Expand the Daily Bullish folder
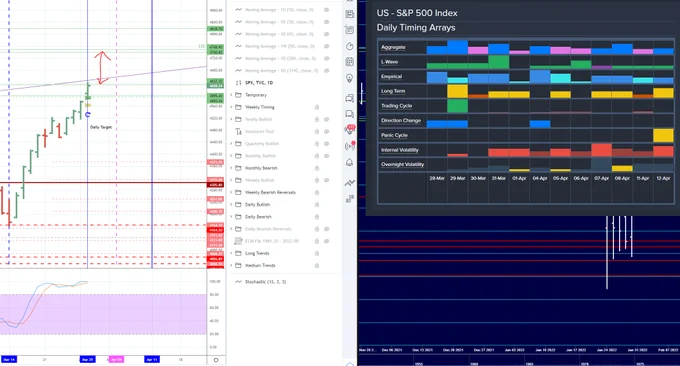This screenshot has width=680, height=366. point(231,204)
